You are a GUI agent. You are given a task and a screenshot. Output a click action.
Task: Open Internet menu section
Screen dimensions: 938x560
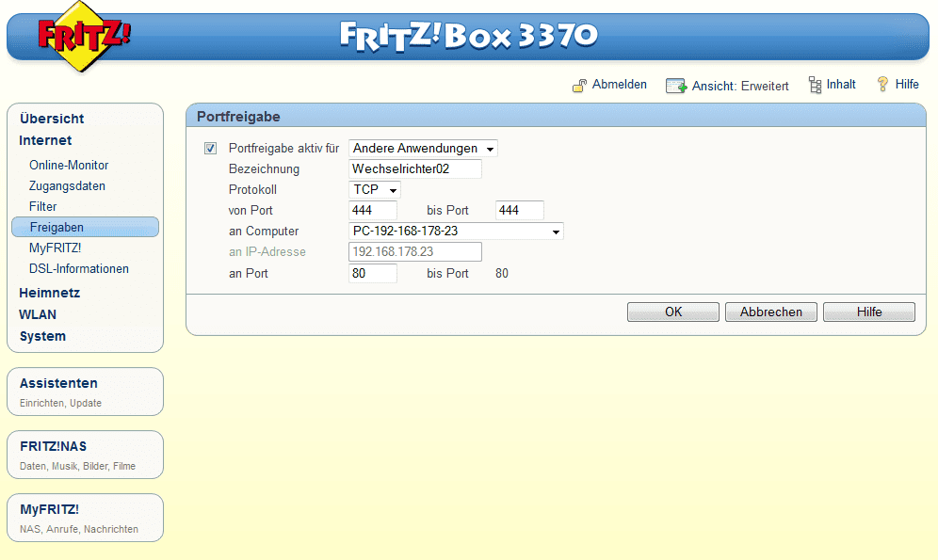[x=45, y=140]
